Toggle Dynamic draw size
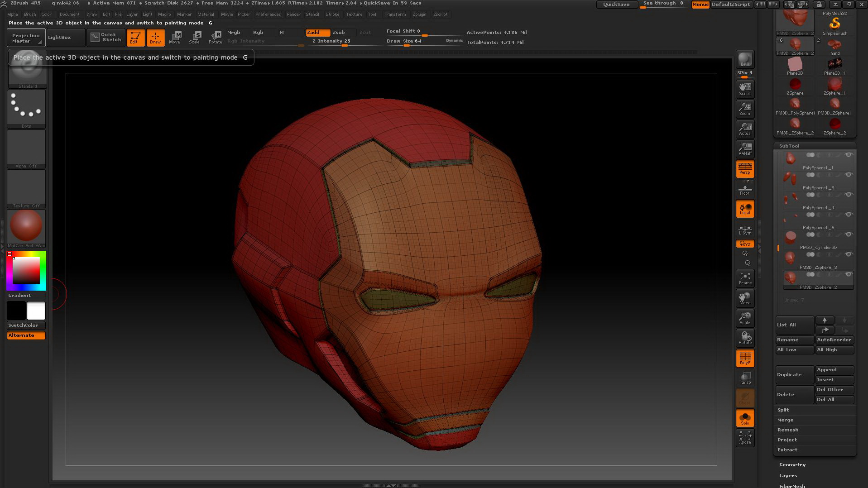This screenshot has width=868, height=488. 454,41
